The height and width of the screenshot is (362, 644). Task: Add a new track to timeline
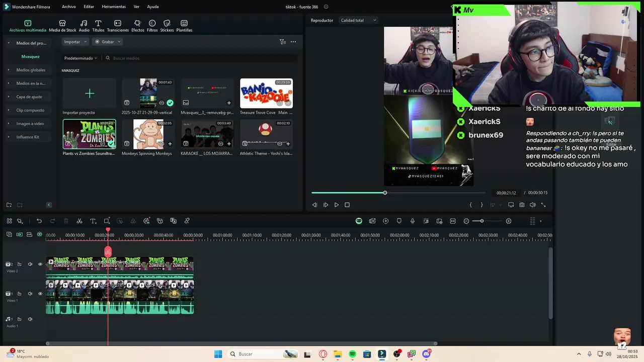click(9, 235)
